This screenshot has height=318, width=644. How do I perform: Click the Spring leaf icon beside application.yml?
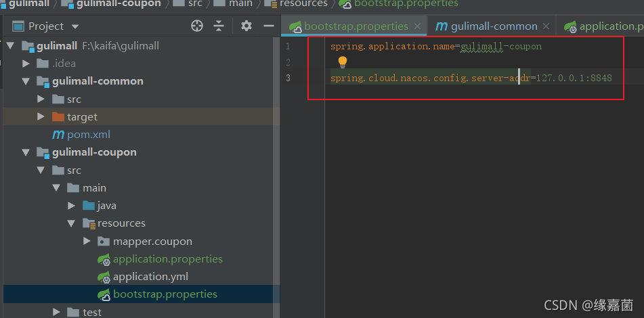(x=104, y=277)
